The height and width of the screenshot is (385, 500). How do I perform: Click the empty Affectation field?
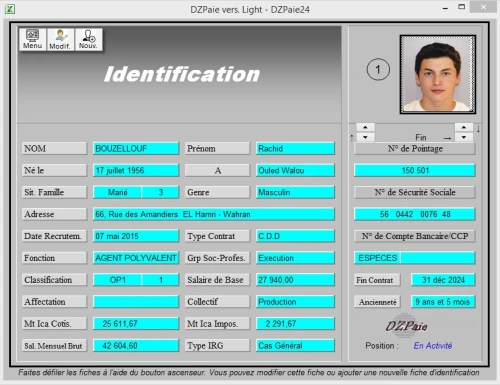[136, 302]
